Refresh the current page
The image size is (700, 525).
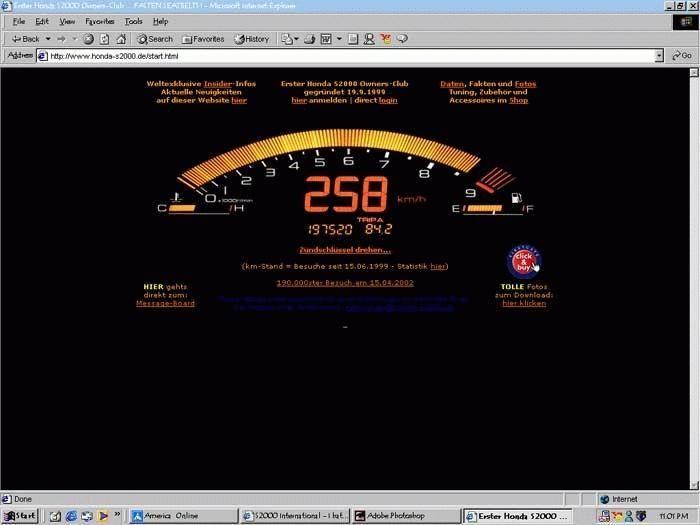point(104,39)
